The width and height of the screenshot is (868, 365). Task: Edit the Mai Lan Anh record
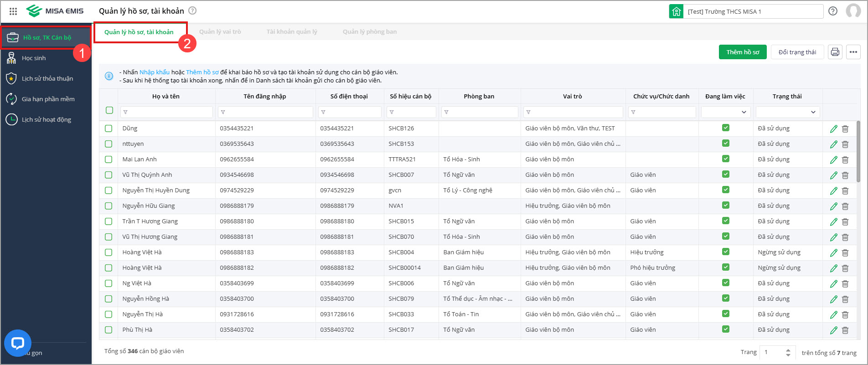coord(833,159)
